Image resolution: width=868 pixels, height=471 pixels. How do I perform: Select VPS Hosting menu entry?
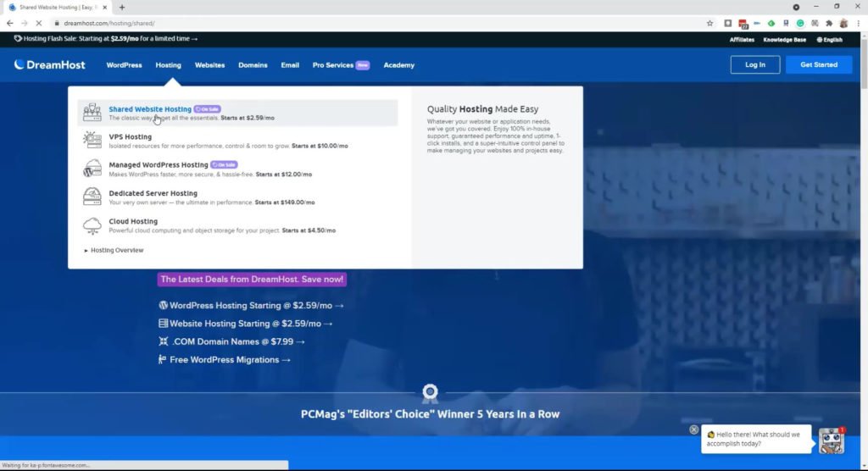click(237, 141)
